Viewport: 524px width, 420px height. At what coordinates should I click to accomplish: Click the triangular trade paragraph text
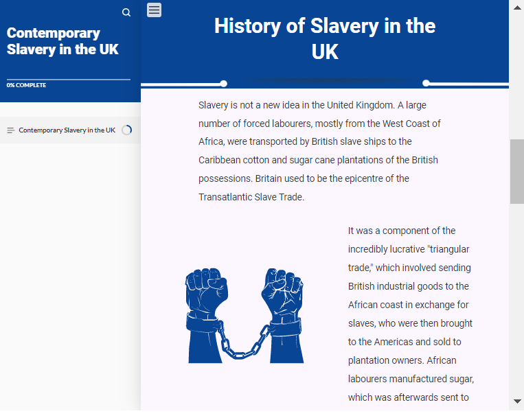(x=411, y=314)
